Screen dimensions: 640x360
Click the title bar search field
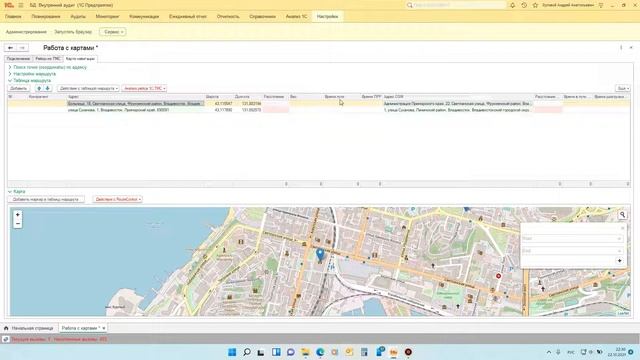tap(456, 5)
